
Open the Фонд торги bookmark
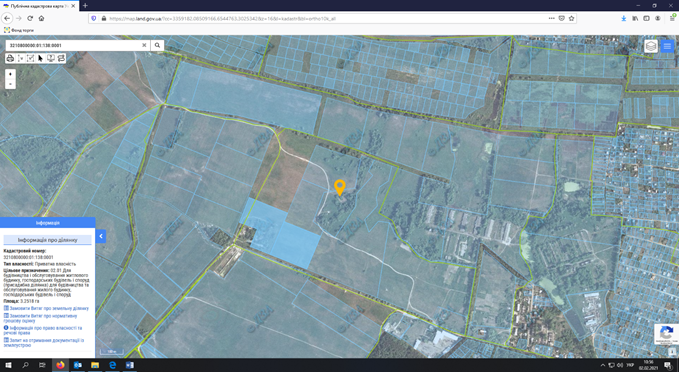[19, 30]
